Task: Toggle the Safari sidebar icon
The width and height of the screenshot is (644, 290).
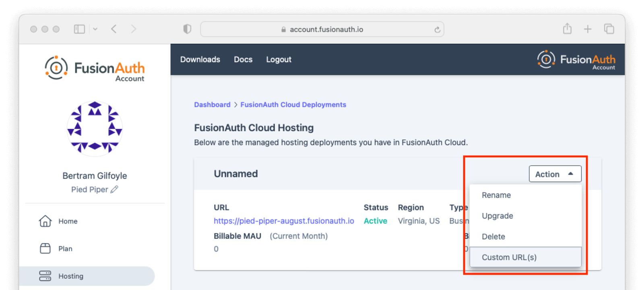Action: [x=79, y=29]
